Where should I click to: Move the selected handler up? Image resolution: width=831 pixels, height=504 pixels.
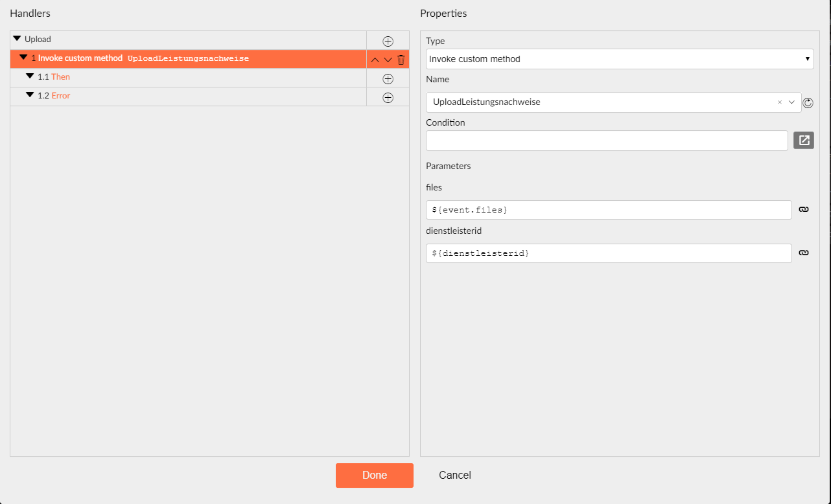point(375,60)
